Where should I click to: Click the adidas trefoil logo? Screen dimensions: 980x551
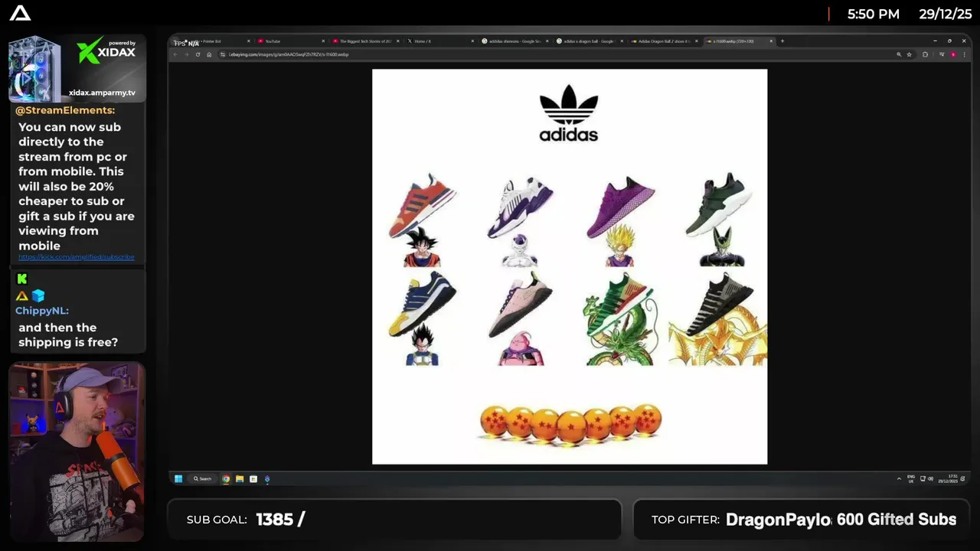[x=569, y=112]
